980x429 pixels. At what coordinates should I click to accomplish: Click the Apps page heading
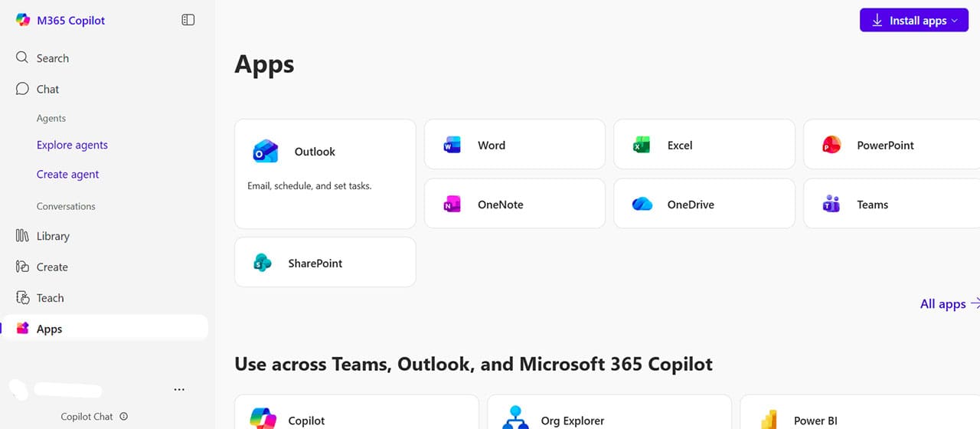click(x=264, y=64)
